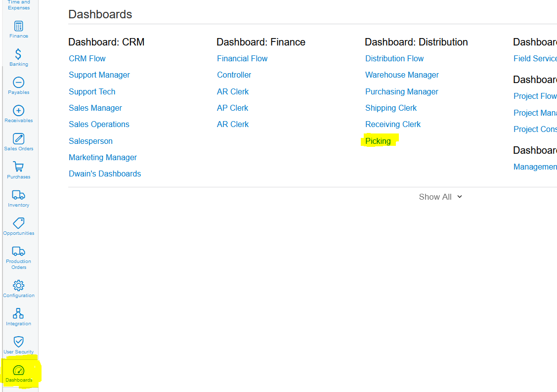
Task: Open Sales Orders pencil icon
Action: coord(19,139)
